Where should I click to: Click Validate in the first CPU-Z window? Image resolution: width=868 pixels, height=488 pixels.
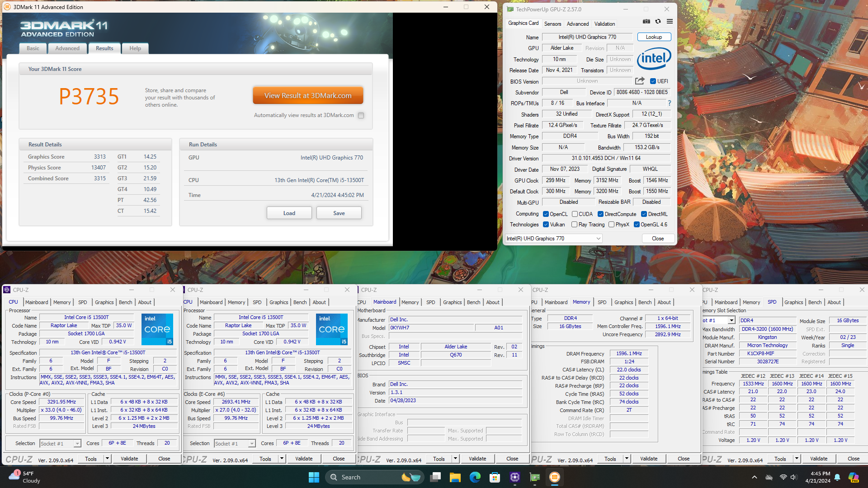[129, 459]
